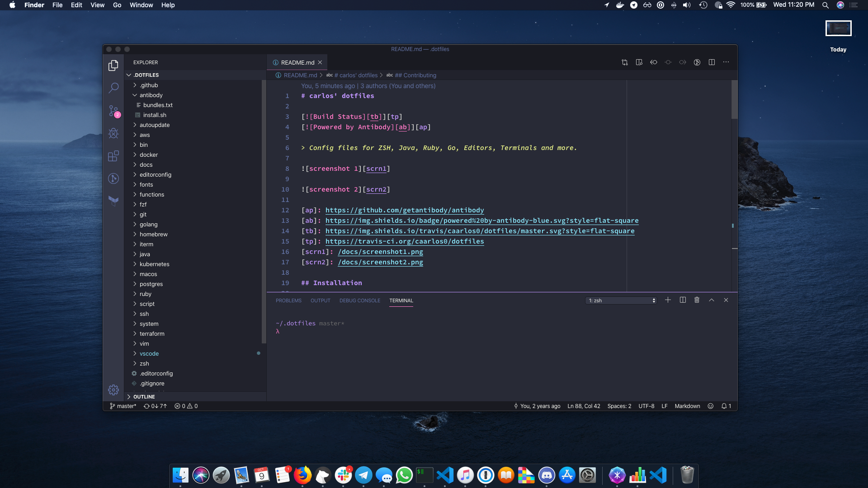
Task: Kill the terminal with trash icon
Action: (x=697, y=300)
